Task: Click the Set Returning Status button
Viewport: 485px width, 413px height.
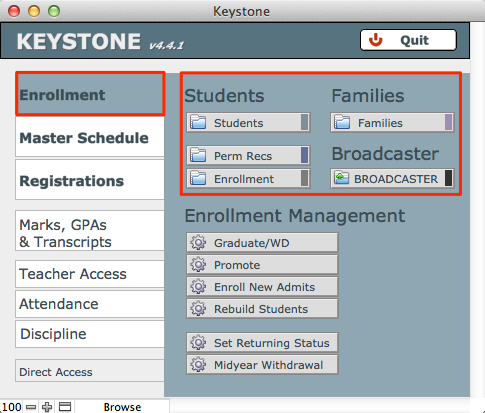Action: point(262,343)
